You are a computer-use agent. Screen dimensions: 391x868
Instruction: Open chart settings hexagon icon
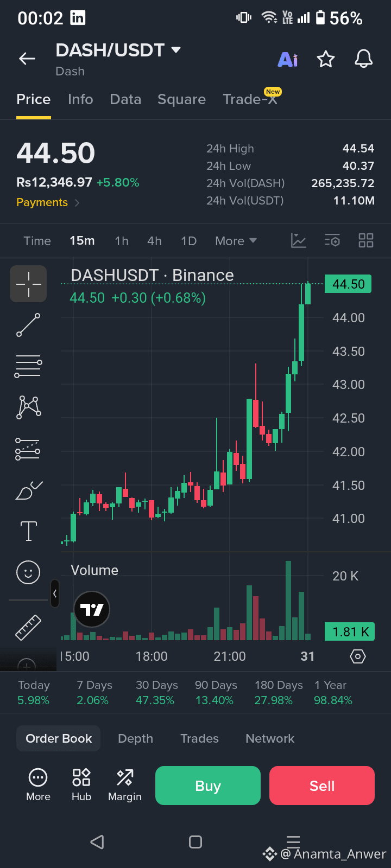click(x=358, y=656)
